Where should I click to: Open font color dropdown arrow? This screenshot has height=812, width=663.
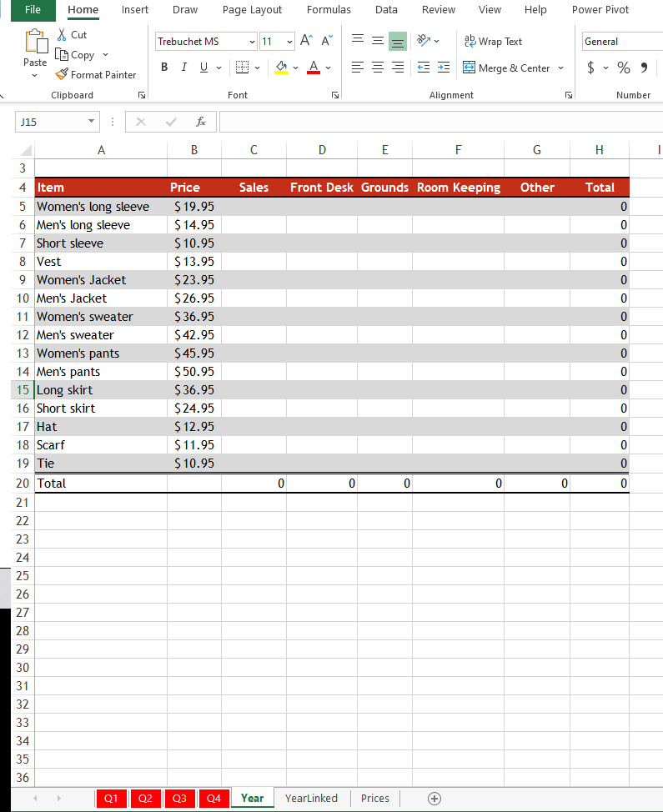point(329,68)
